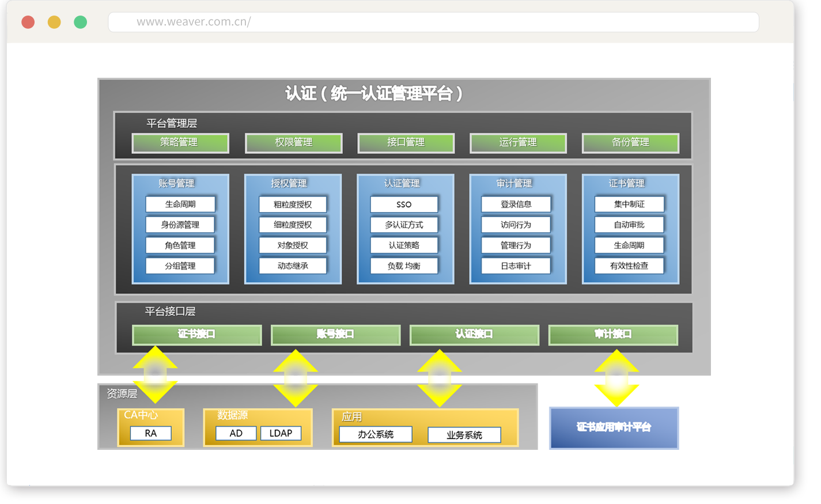Screen dimensions: 821x504
Task: Select the 权限管理 green box
Action: [x=293, y=143]
